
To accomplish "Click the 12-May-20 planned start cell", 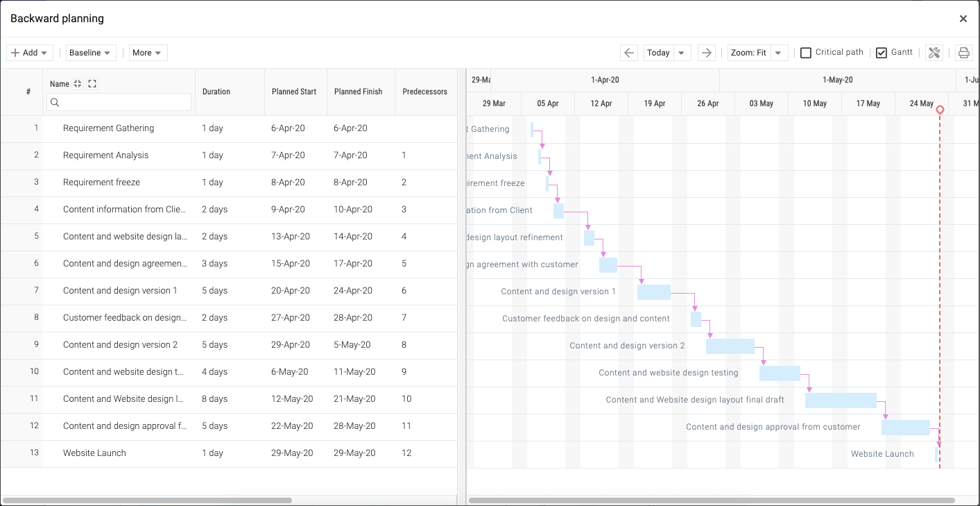I will [x=295, y=399].
